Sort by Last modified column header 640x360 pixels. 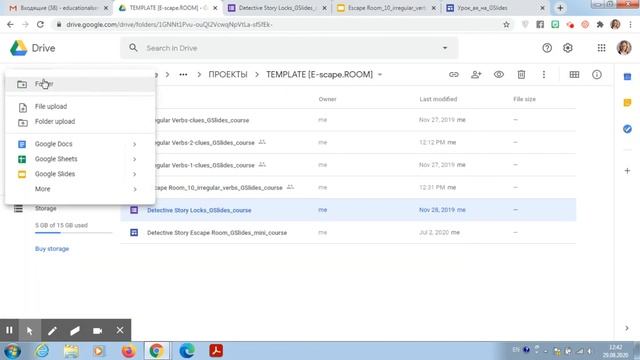(438, 99)
